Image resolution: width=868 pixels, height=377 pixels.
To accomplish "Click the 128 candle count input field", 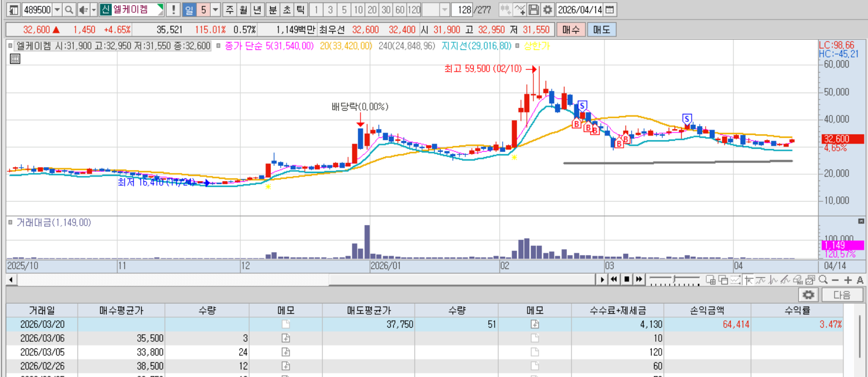I will [x=462, y=9].
